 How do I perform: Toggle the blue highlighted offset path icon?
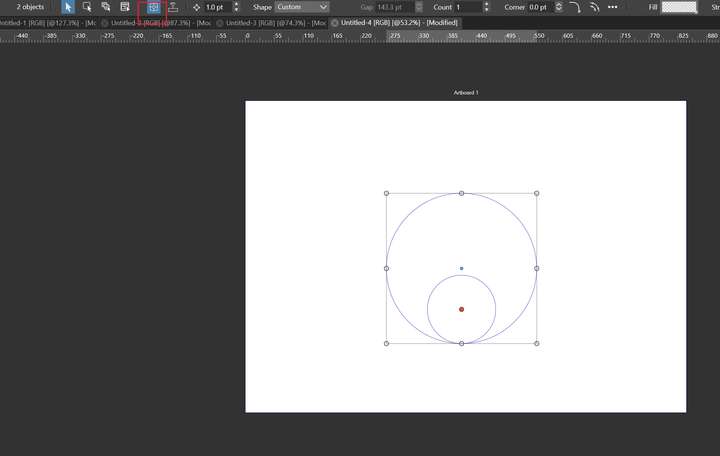(x=153, y=7)
